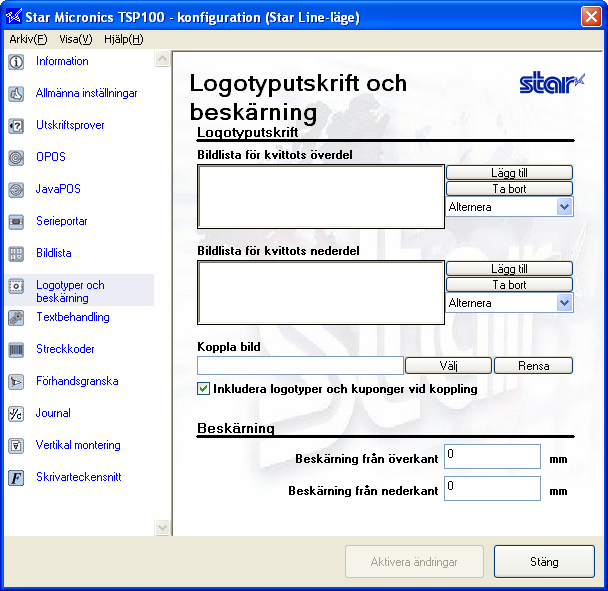Image resolution: width=608 pixels, height=591 pixels.
Task: Click the Utskriftsprover question-mark icon
Action: point(16,126)
